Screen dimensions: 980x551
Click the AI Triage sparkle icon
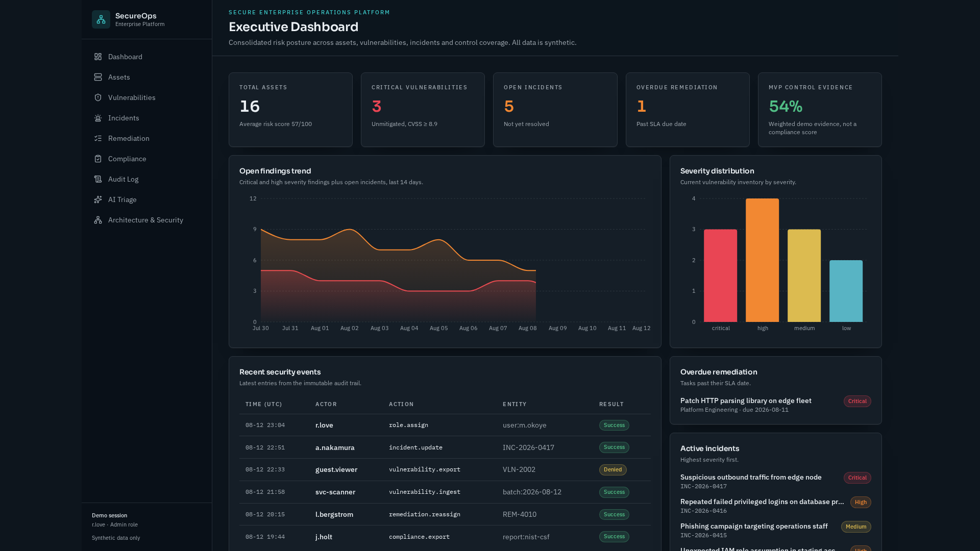click(x=98, y=199)
